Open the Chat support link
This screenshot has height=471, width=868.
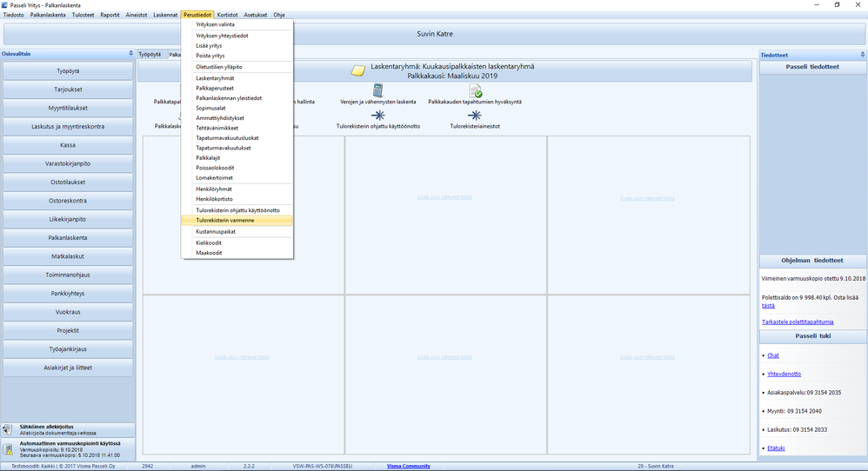tap(773, 355)
